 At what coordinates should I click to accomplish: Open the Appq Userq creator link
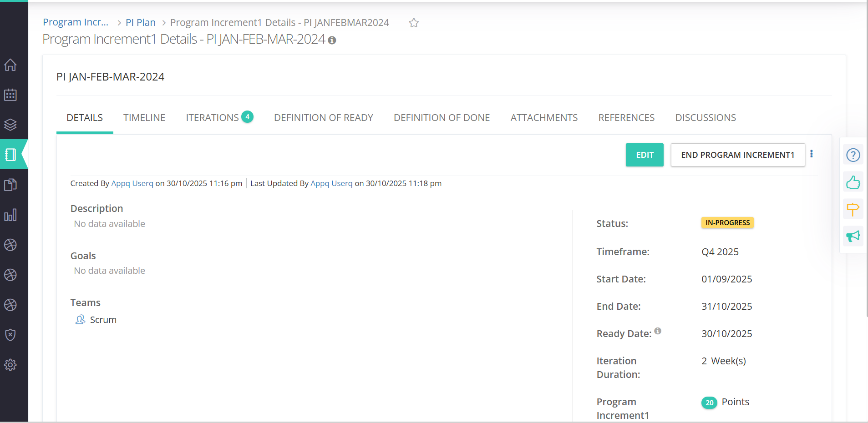click(132, 183)
